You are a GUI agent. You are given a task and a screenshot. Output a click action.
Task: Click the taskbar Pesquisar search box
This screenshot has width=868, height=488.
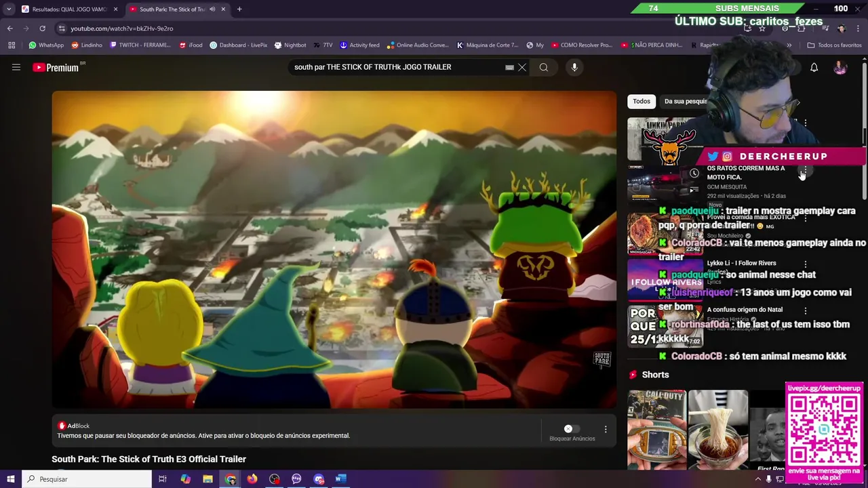pos(87,479)
